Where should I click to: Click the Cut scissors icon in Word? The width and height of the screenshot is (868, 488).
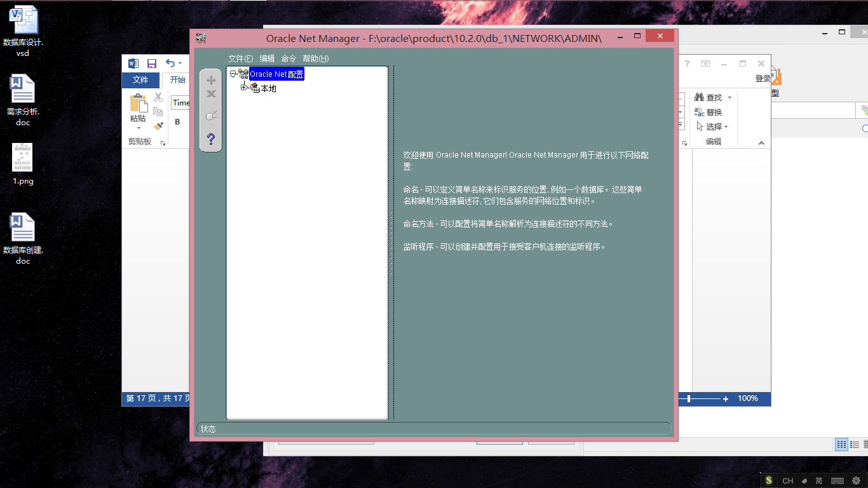click(158, 97)
